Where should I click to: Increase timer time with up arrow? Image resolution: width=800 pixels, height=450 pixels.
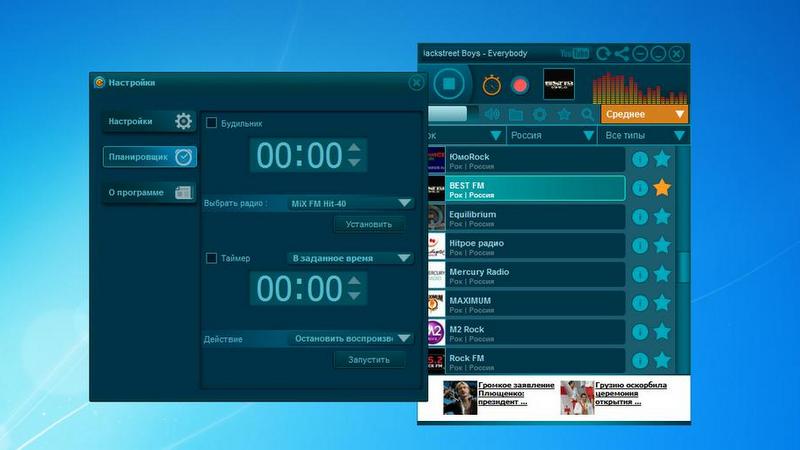pos(354,281)
